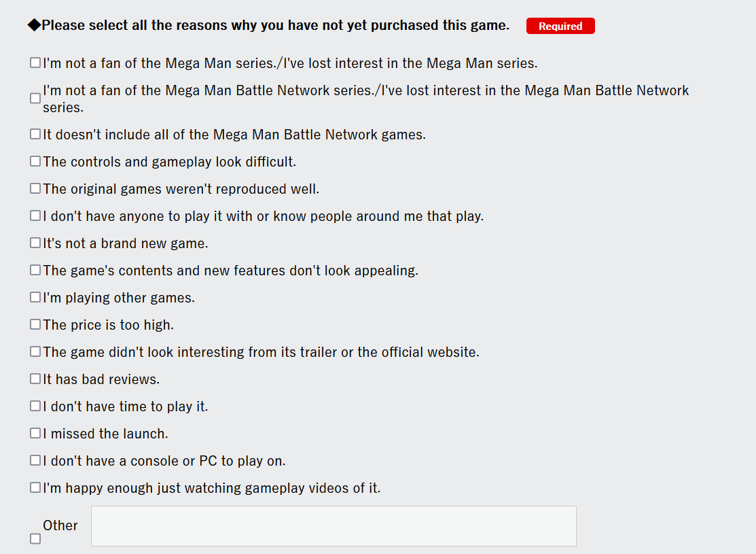Select "It doesn't include all" games checkbox

(x=35, y=134)
